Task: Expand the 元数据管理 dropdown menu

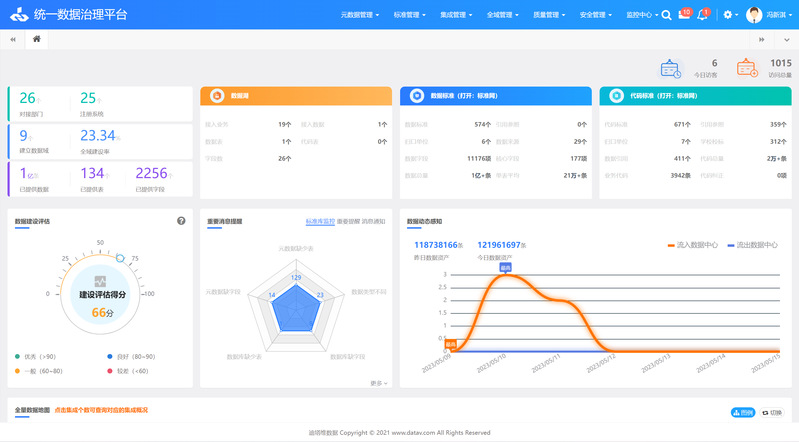Action: point(363,15)
